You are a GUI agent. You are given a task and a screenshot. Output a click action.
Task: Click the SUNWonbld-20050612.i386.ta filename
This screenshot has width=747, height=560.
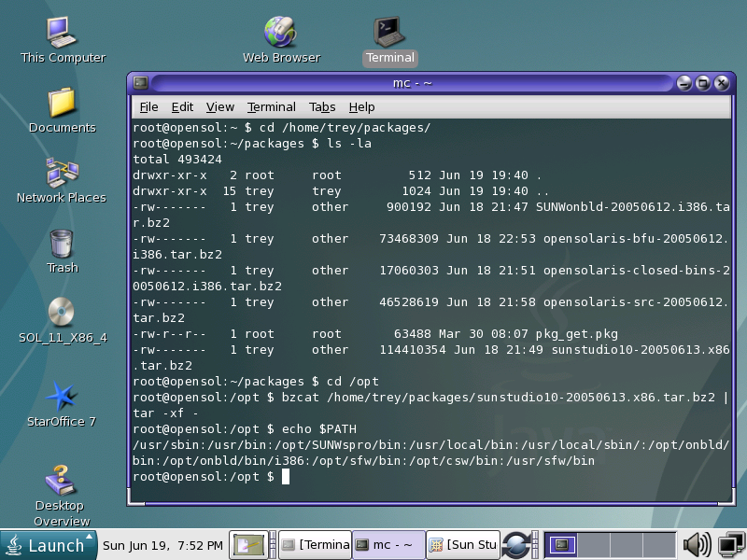tap(633, 206)
